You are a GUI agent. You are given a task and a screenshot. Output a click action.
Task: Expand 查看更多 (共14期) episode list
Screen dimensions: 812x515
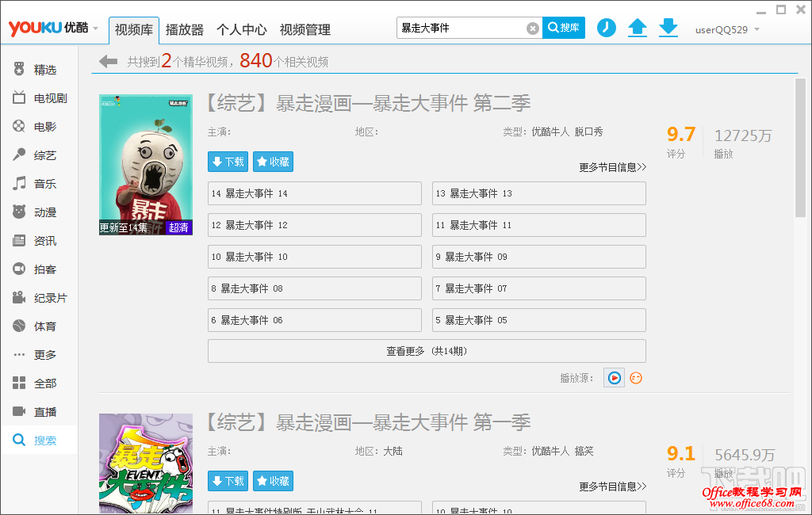427,351
